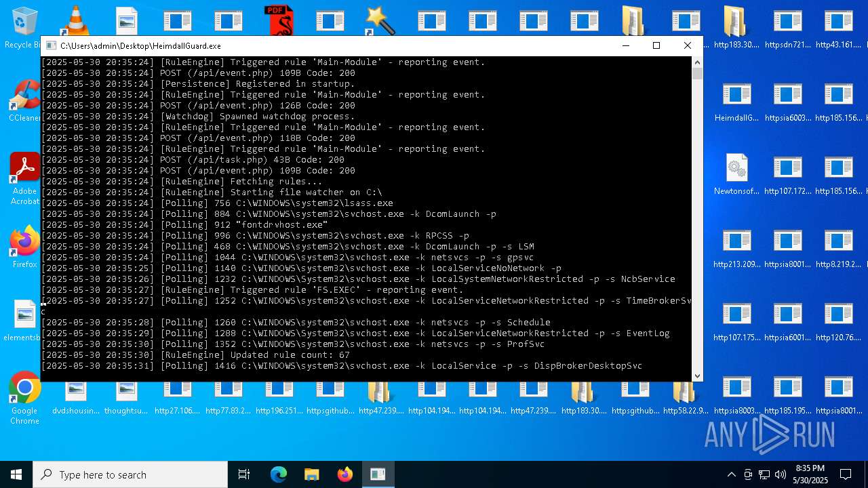The height and width of the screenshot is (488, 868).
Task: Select the httpsia6003... desktop file
Action: click(787, 102)
